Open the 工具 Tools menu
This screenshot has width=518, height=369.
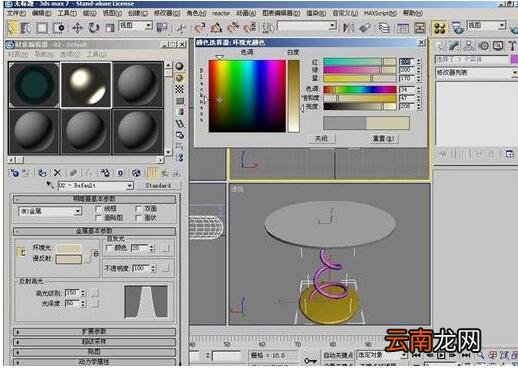[67, 13]
